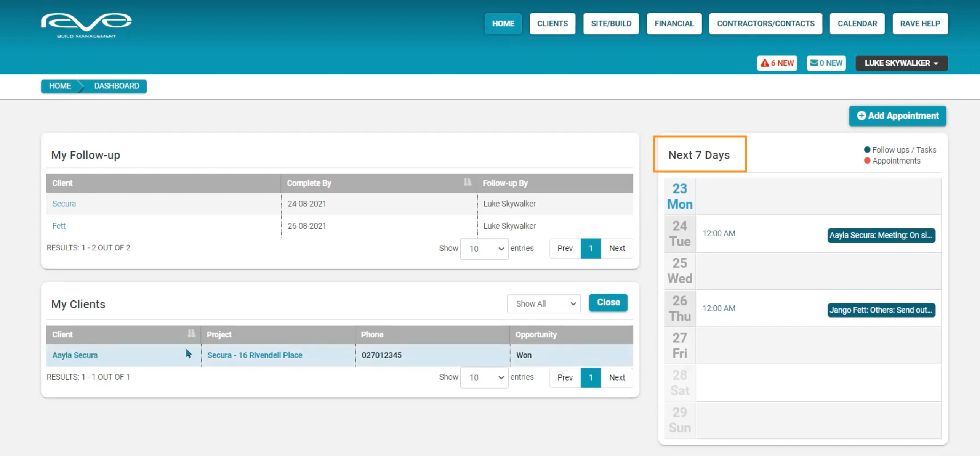This screenshot has height=456, width=980.
Task: Open the 6 NEW alerts warning icon
Action: [x=765, y=63]
